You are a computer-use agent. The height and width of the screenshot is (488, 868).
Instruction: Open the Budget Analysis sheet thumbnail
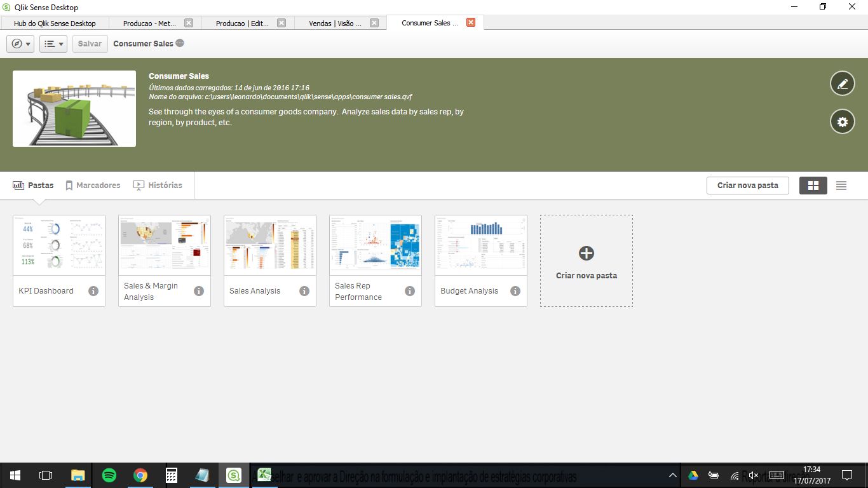(x=481, y=245)
